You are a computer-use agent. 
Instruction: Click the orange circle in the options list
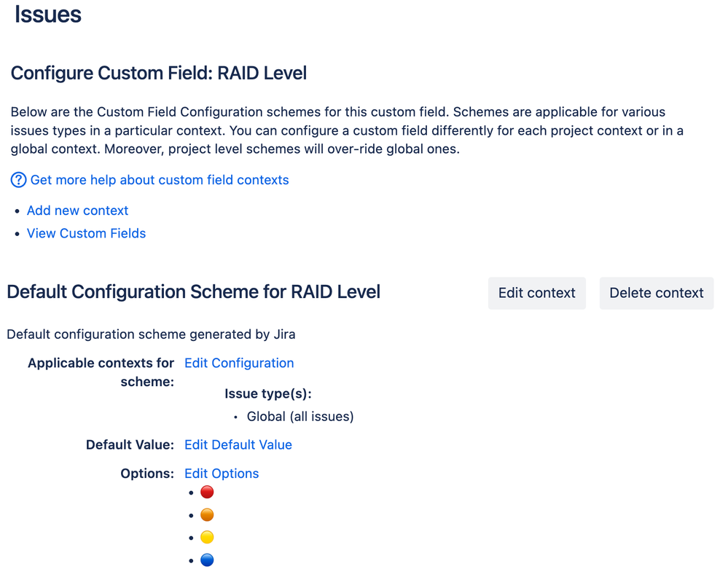pos(207,514)
